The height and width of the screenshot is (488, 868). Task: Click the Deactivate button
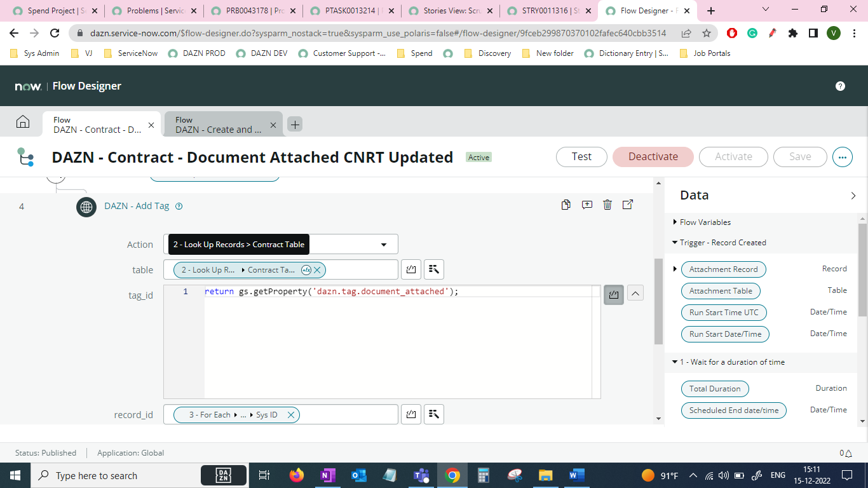coord(653,156)
